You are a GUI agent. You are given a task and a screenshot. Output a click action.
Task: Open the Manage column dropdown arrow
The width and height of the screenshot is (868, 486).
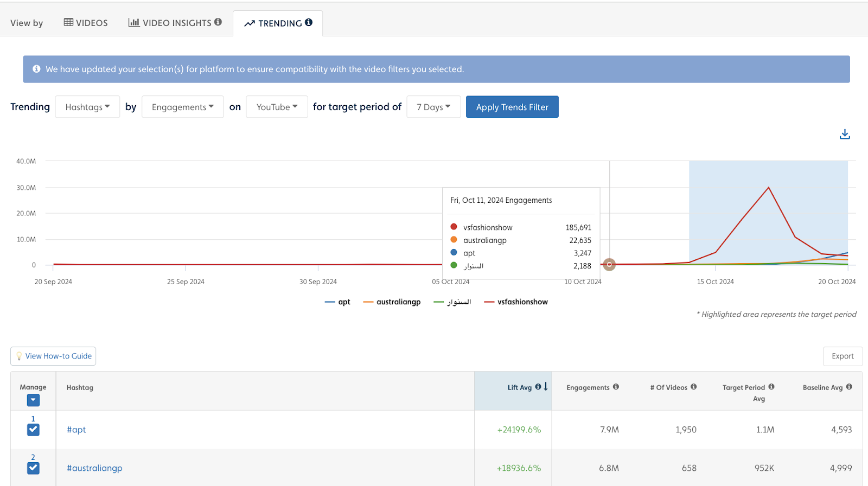pos(33,400)
